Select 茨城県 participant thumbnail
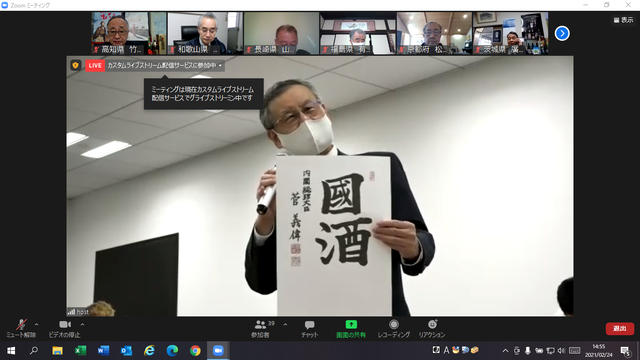Screen dimensions: 640x360 pyautogui.click(x=510, y=33)
